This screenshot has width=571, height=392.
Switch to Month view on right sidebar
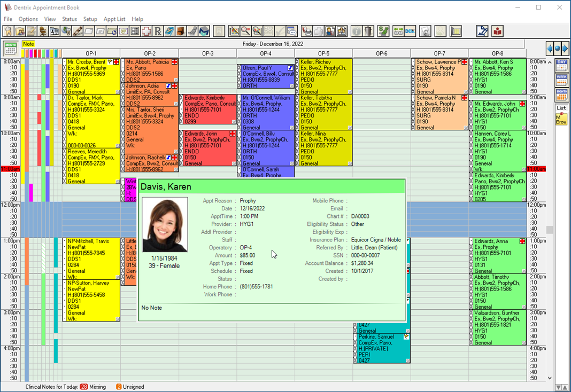point(561,95)
